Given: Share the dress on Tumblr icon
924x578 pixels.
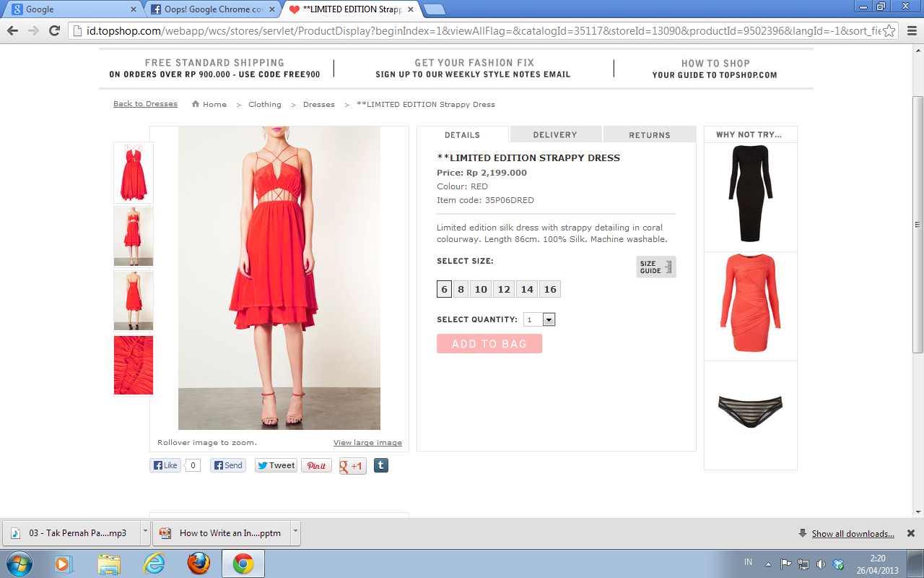Looking at the screenshot, I should click(381, 465).
